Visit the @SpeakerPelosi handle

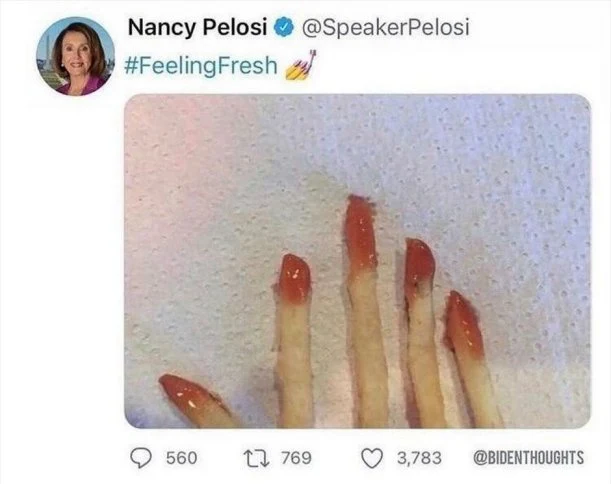pyautogui.click(x=385, y=28)
